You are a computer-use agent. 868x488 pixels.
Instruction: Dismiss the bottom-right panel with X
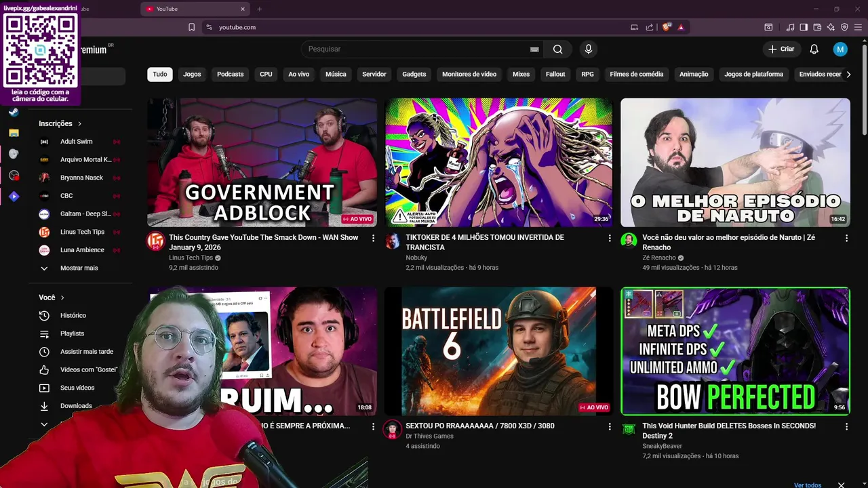[x=841, y=485]
